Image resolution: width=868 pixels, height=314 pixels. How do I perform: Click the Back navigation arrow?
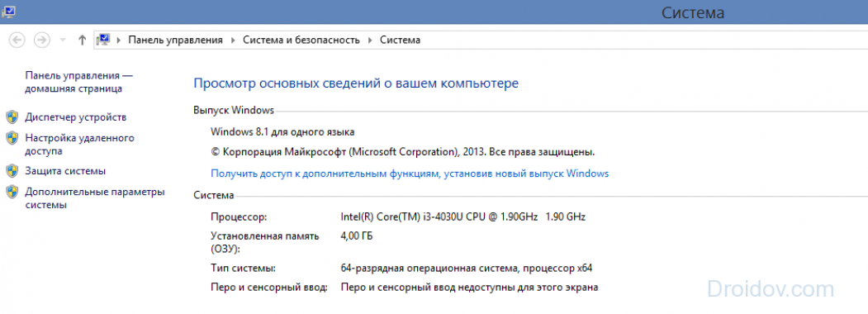(17, 40)
